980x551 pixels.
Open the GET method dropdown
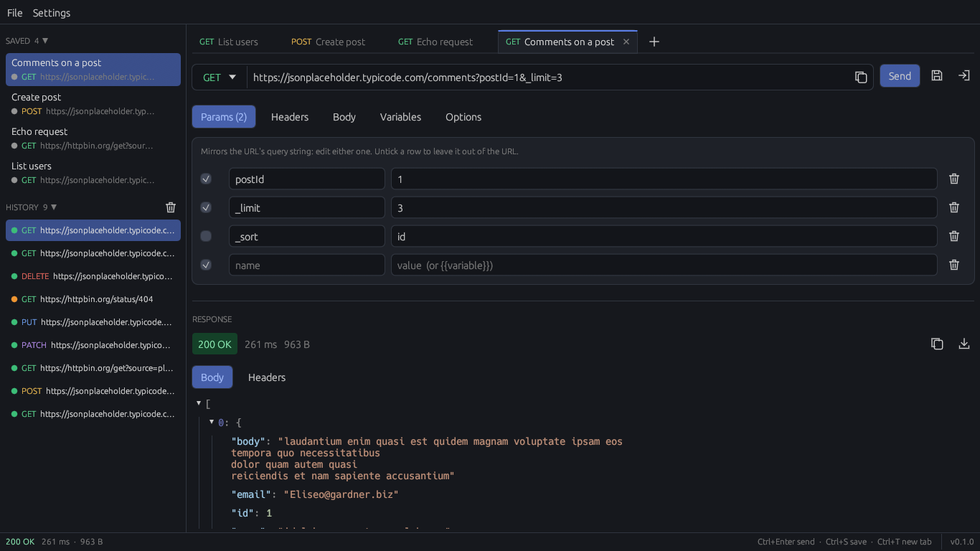coord(220,77)
